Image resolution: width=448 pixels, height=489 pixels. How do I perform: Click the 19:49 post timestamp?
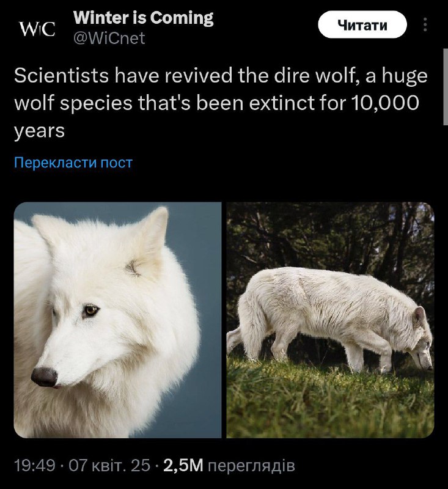click(x=35, y=466)
